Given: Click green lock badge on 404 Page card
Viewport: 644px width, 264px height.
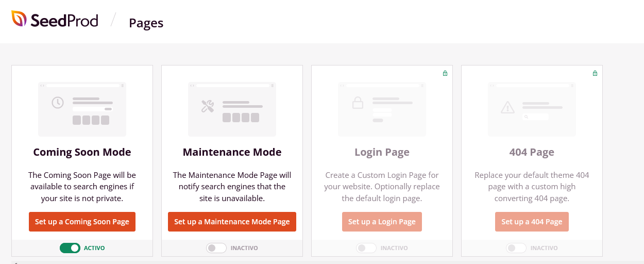Looking at the screenshot, I should [595, 73].
